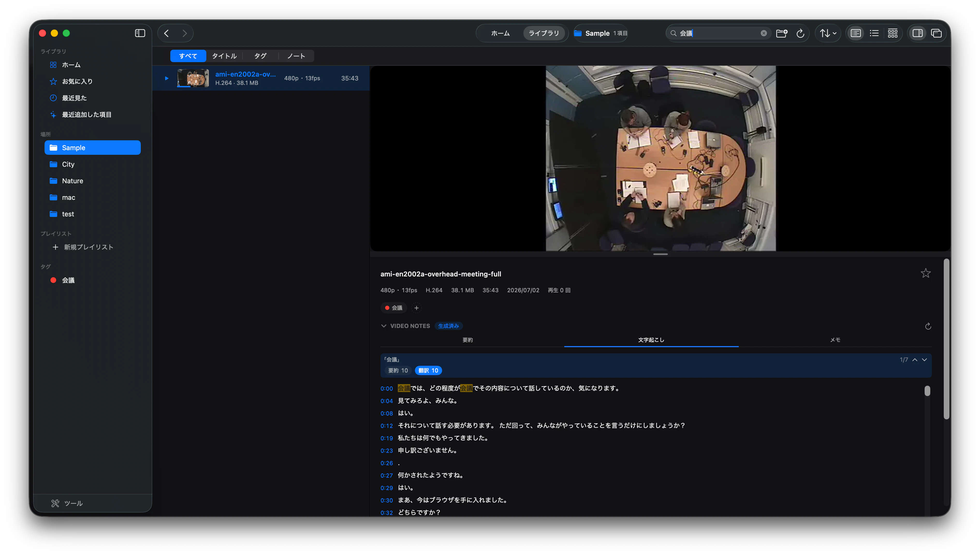Image resolution: width=980 pixels, height=555 pixels.
Task: Jump to transcript timestamp 0:23
Action: pyautogui.click(x=386, y=451)
